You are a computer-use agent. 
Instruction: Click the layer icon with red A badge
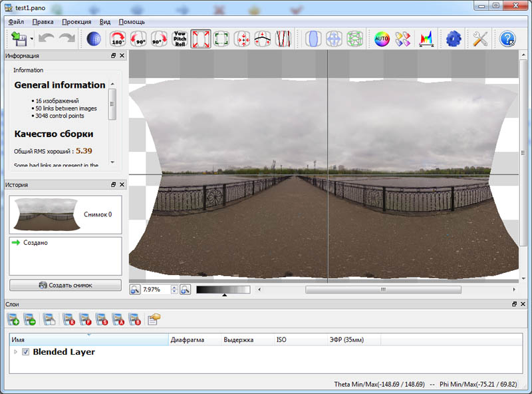pyautogui.click(x=118, y=319)
